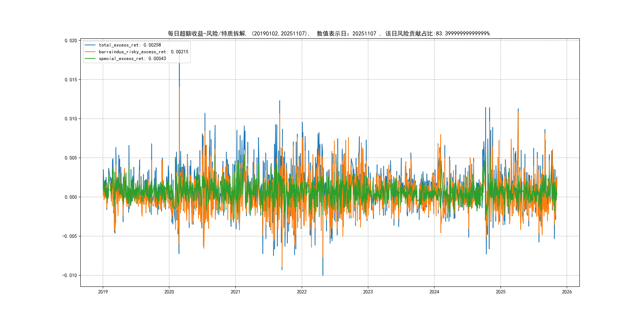
Task: Select the barraindus_risky_excess_ret: 0.00215 legend label
Action: 144,52
